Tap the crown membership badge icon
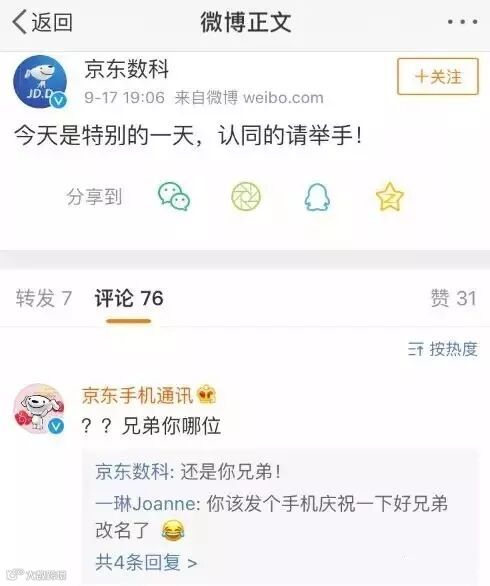The height and width of the screenshot is (586, 490). pyautogui.click(x=207, y=395)
